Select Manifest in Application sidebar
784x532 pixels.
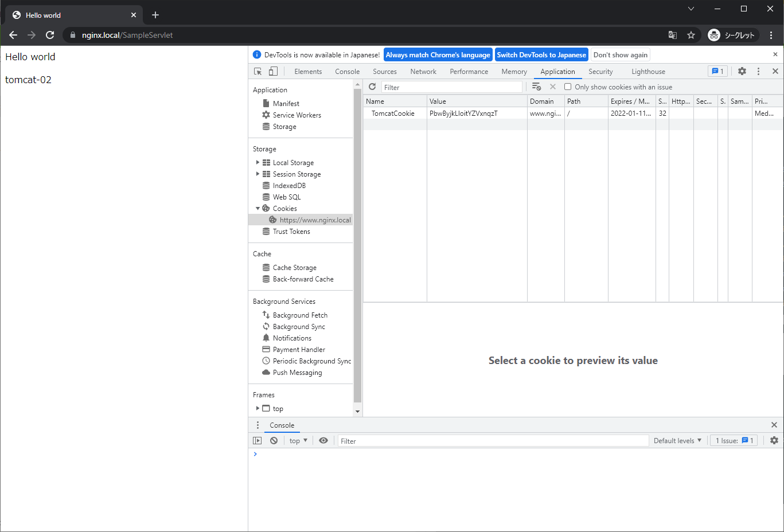pyautogui.click(x=286, y=103)
